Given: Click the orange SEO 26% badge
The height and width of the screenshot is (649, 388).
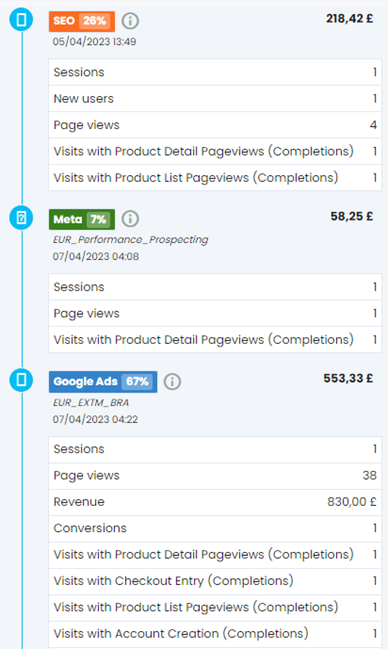Looking at the screenshot, I should click(x=82, y=21).
